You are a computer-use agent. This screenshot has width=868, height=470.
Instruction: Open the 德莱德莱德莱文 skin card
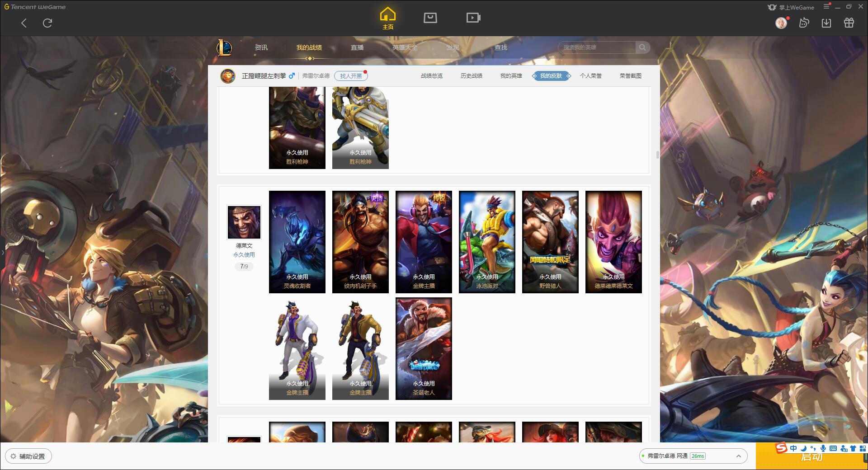[613, 242]
